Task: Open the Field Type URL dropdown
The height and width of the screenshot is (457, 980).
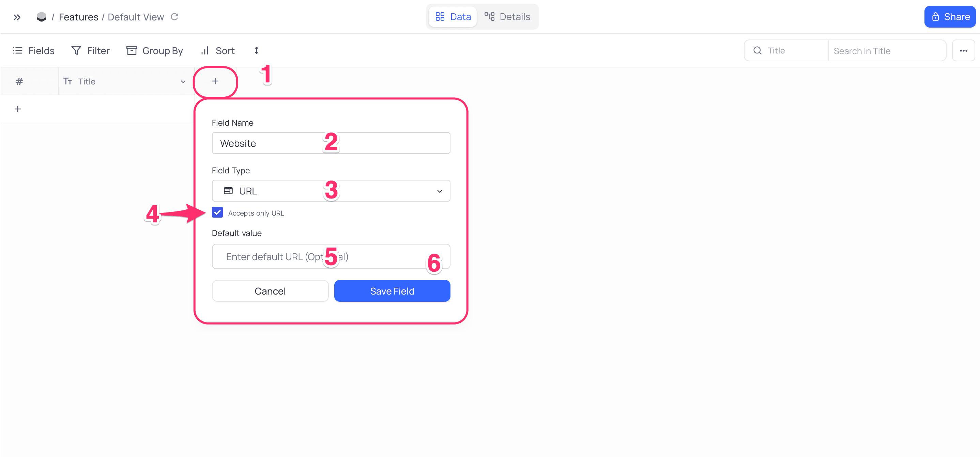Action: click(331, 191)
